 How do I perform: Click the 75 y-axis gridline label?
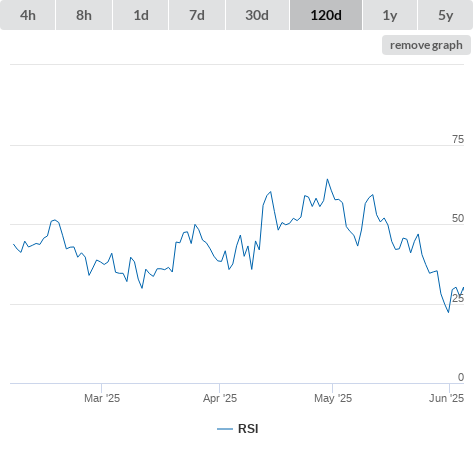pos(458,139)
